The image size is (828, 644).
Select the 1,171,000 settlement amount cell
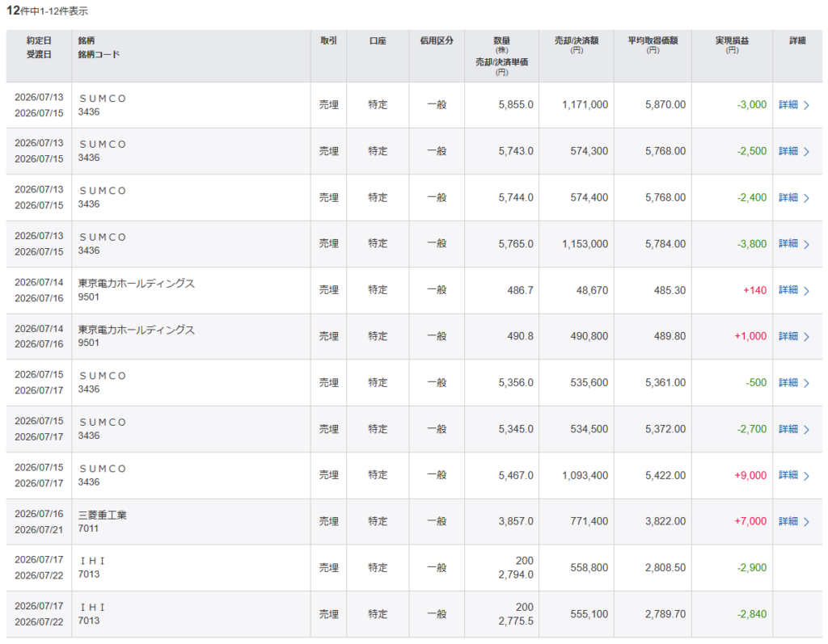coord(585,105)
